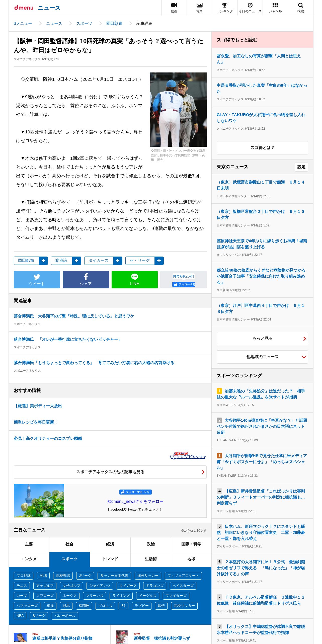The width and height of the screenshot is (322, 644).
Task: Select the エンタメ news tab
Action: coord(29,559)
